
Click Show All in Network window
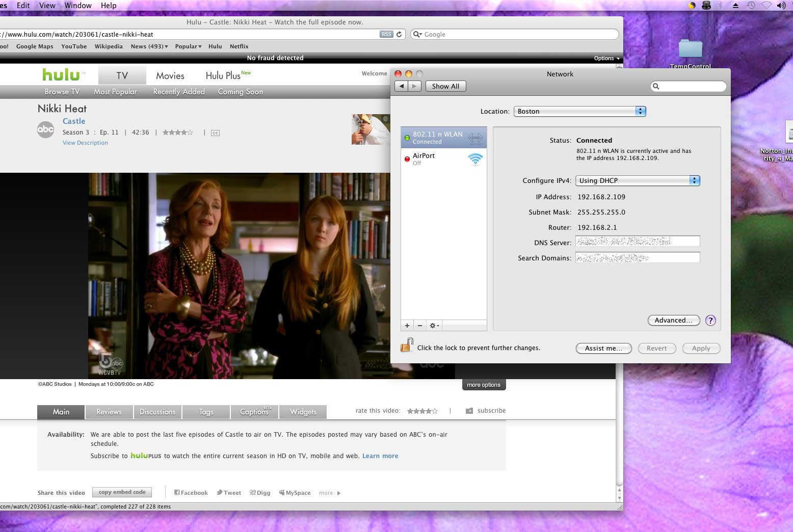coord(445,86)
